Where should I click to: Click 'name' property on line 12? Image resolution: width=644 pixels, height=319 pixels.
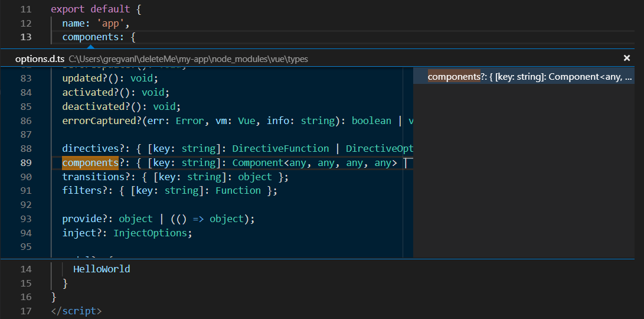click(74, 23)
